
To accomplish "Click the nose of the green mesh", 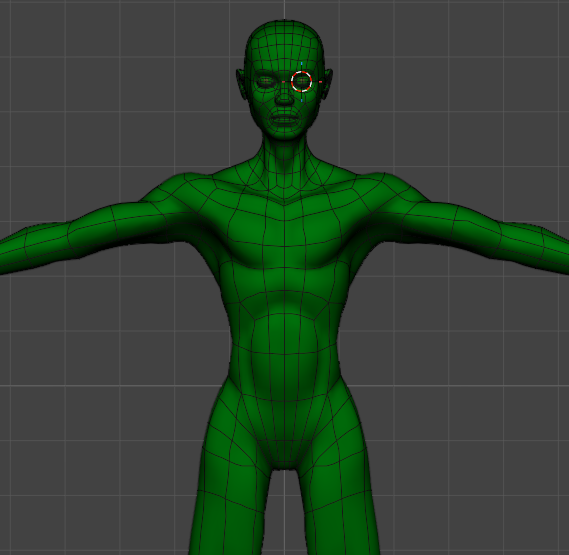I will click(x=284, y=97).
